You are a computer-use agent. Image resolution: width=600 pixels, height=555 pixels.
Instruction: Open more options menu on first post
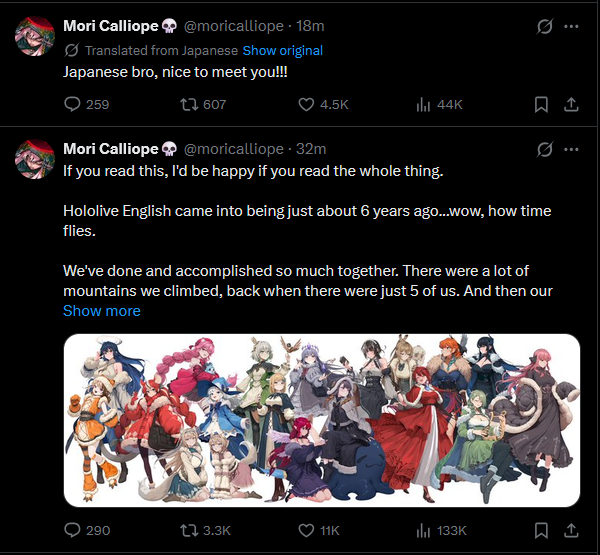point(571,26)
